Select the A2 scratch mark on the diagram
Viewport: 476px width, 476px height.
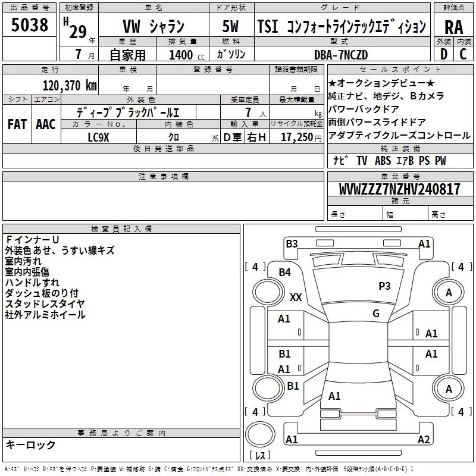(x=424, y=440)
